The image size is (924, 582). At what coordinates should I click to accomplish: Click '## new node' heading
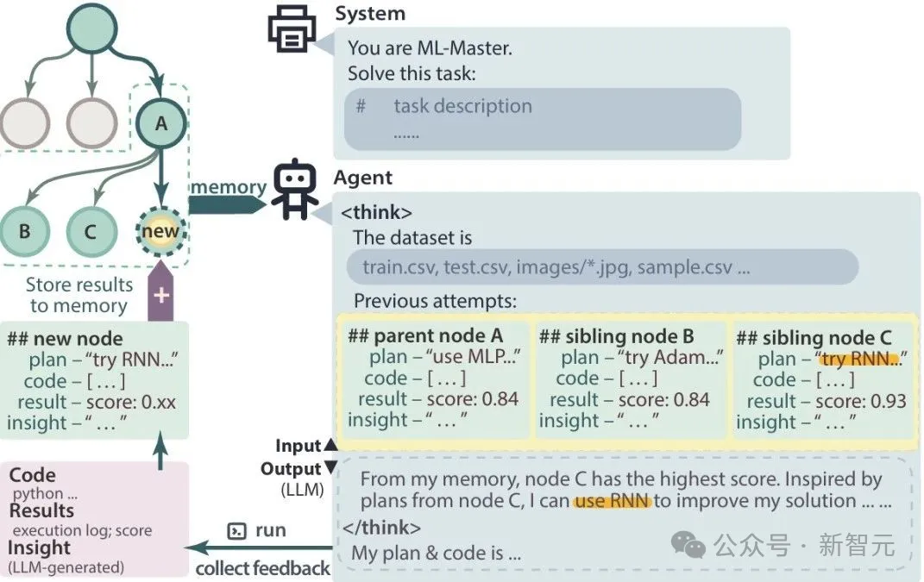pos(65,339)
